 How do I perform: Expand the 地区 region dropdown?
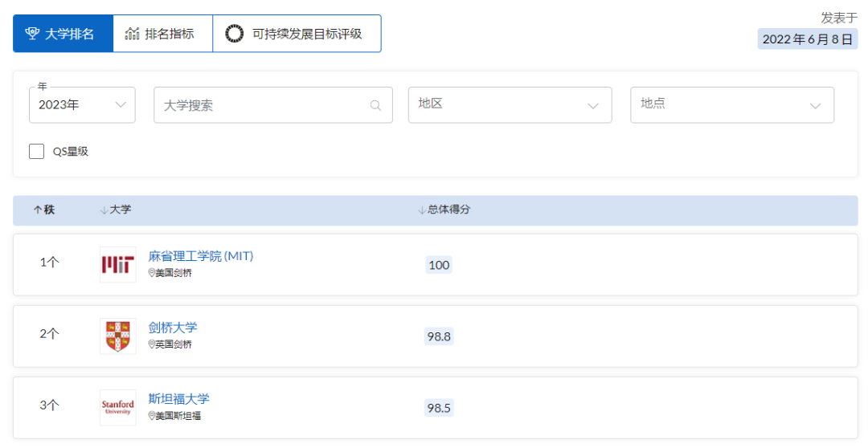pos(510,105)
